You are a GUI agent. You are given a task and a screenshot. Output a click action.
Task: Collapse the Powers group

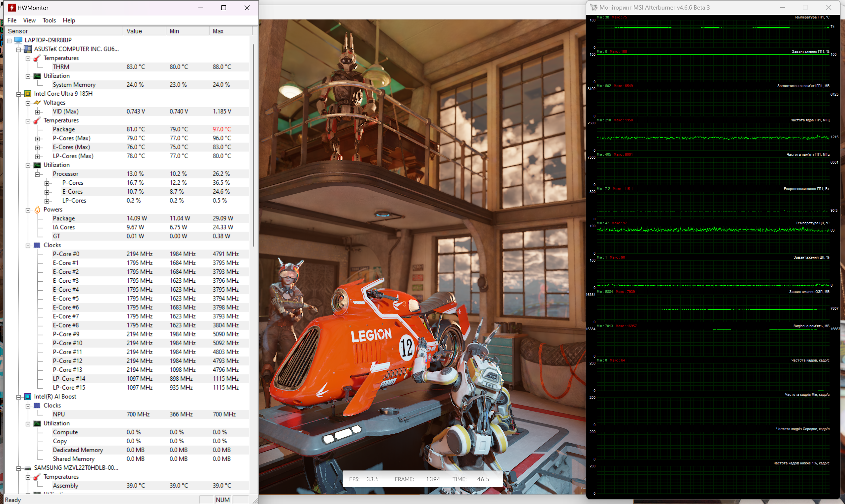pyautogui.click(x=28, y=210)
